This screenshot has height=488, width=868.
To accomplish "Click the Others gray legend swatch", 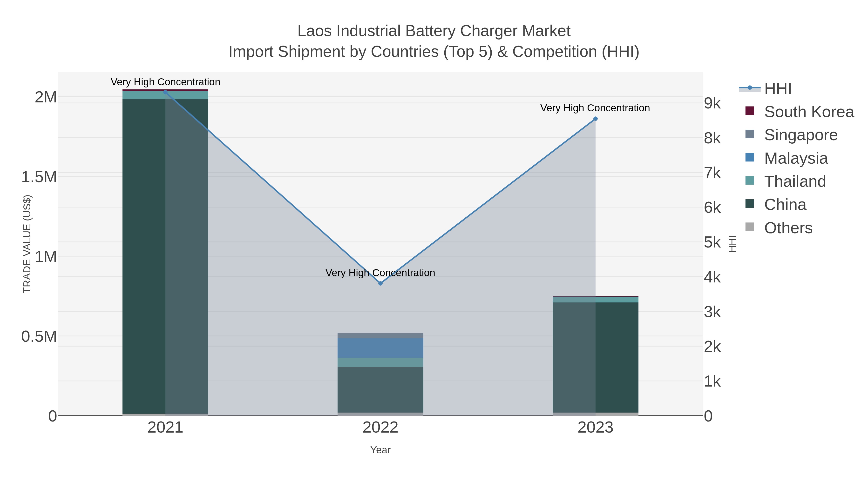I will click(x=750, y=227).
